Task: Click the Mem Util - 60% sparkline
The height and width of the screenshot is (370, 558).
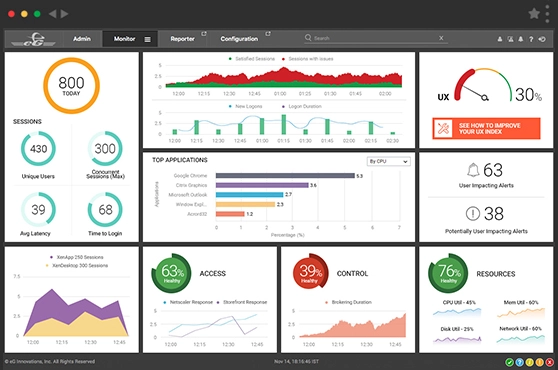Action: pyautogui.click(x=521, y=313)
